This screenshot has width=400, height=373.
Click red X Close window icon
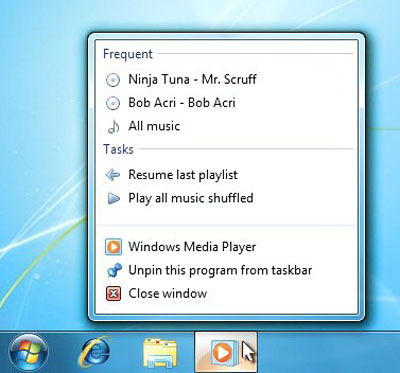pos(113,294)
